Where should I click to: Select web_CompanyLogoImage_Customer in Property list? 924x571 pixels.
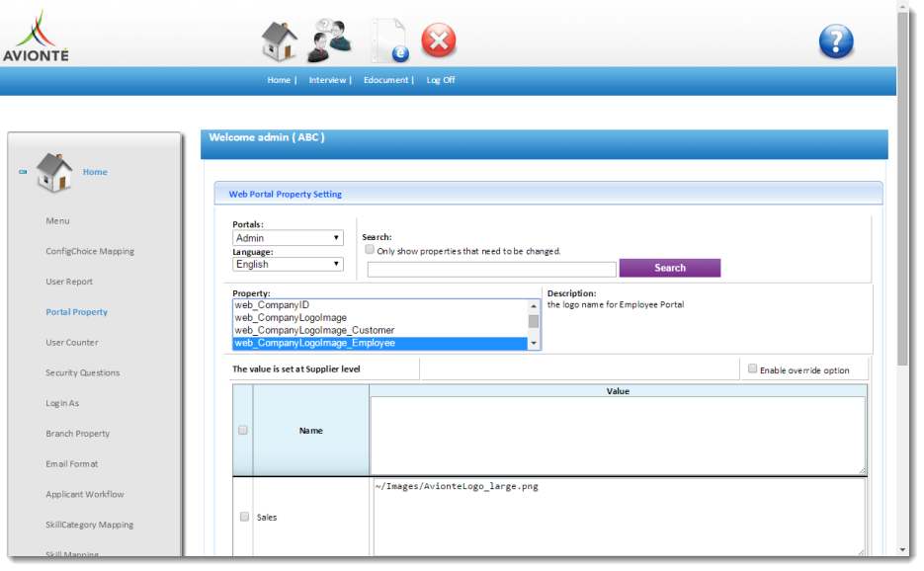pos(314,331)
